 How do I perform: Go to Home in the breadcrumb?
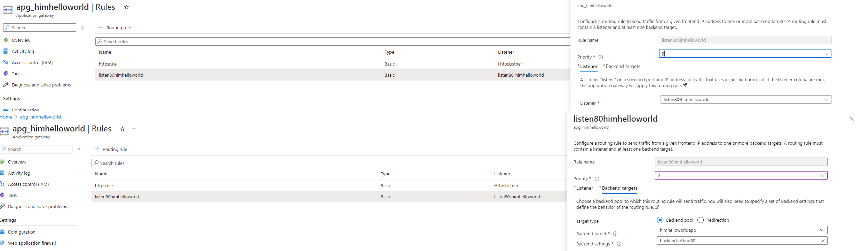tap(6, 117)
